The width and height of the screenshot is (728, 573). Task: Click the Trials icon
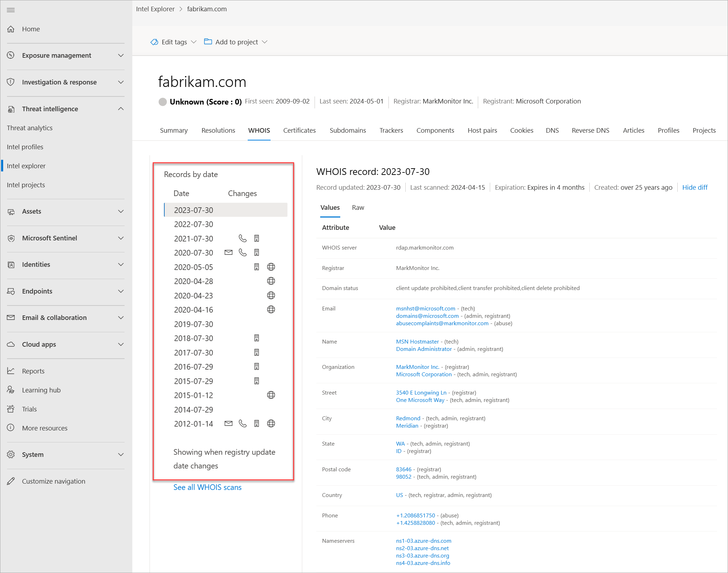11,409
